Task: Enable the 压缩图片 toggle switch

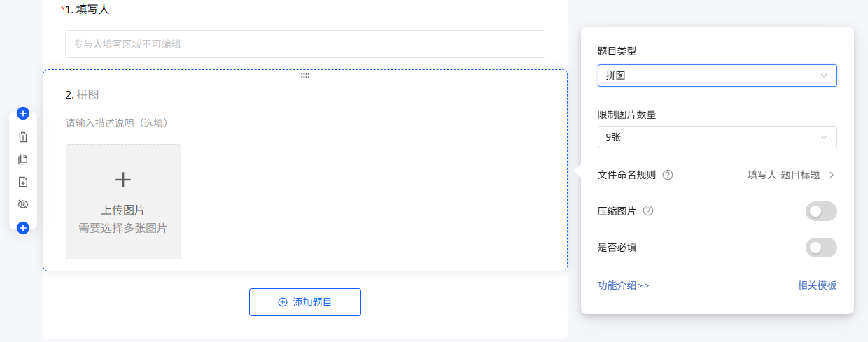Action: [x=821, y=211]
